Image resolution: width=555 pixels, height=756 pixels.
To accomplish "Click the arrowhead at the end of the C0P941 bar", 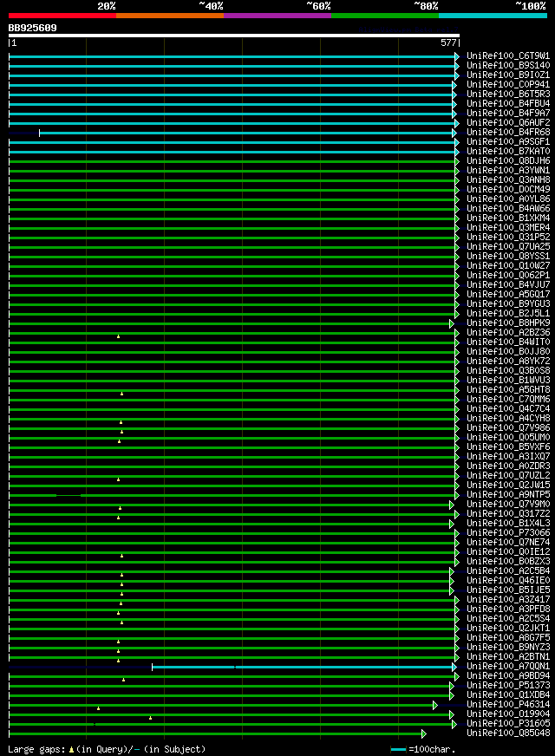I will (454, 85).
